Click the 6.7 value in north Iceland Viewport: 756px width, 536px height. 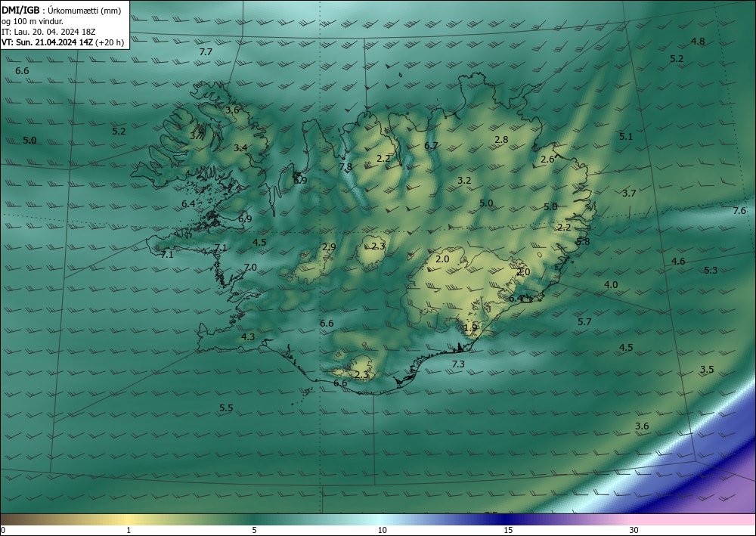[431, 146]
